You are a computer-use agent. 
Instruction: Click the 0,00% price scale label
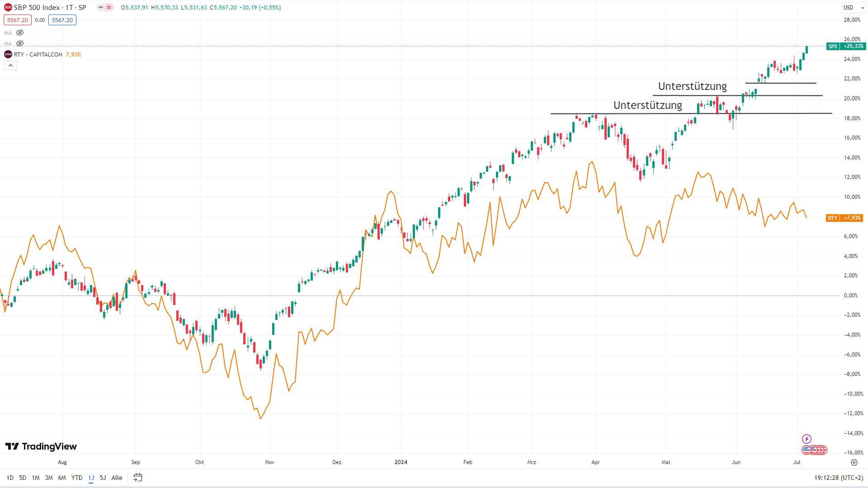tap(851, 296)
